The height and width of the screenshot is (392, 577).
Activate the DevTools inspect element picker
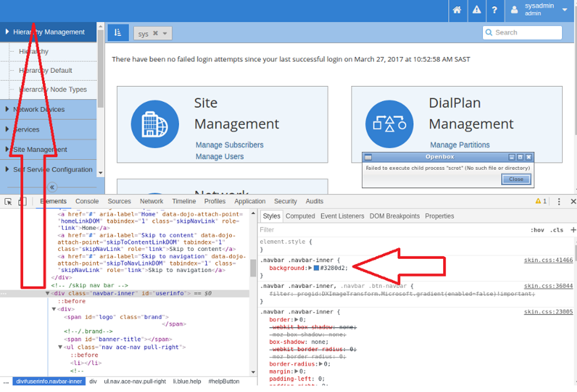click(x=8, y=201)
